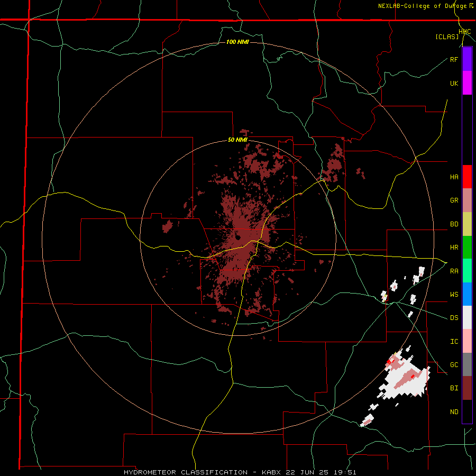Click the IC legend label

click(x=454, y=341)
